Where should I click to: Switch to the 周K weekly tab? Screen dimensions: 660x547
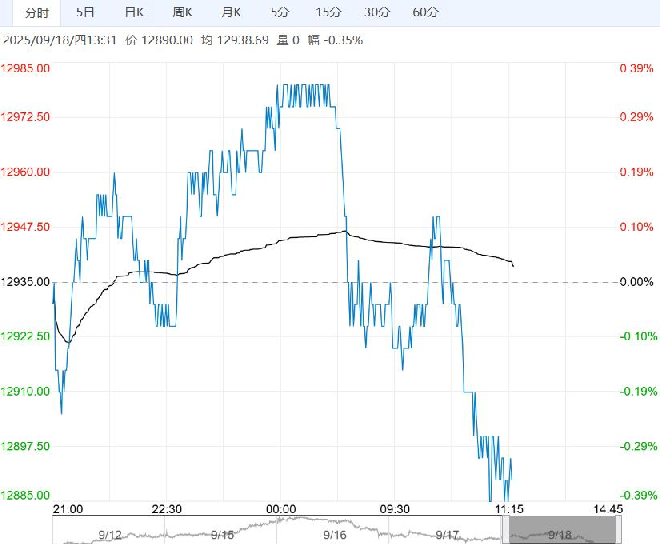point(182,12)
